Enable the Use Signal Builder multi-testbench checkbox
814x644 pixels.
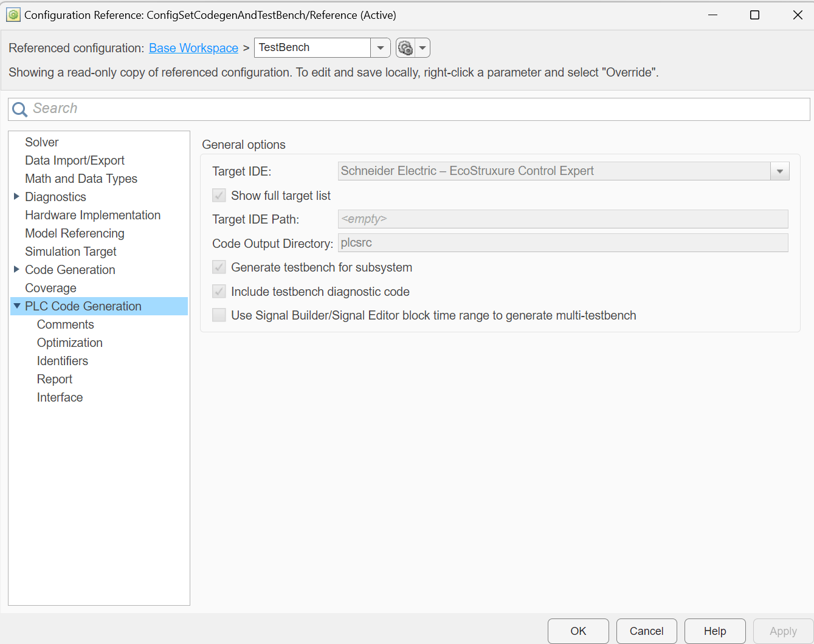coord(219,315)
